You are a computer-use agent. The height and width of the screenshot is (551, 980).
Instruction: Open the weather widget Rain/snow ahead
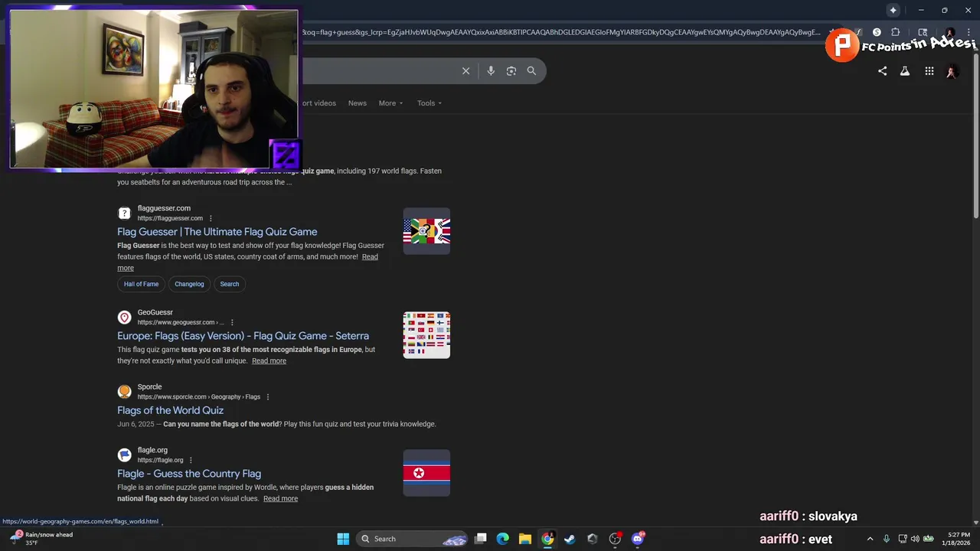[41, 539]
